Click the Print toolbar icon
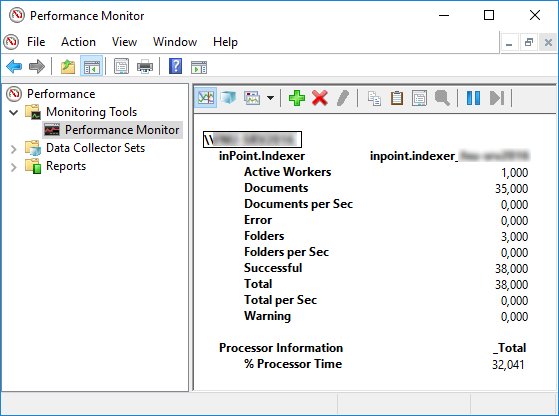The height and width of the screenshot is (416, 559). (x=145, y=67)
